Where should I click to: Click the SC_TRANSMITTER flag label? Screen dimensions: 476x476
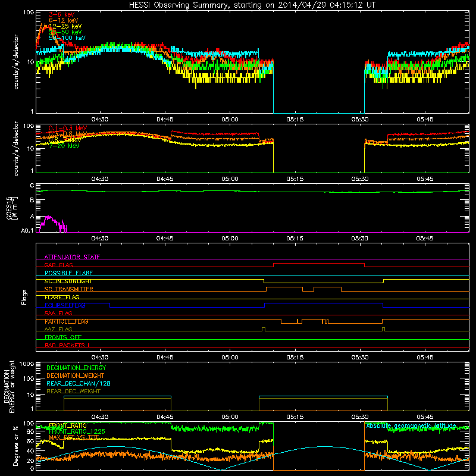pyautogui.click(x=69, y=289)
